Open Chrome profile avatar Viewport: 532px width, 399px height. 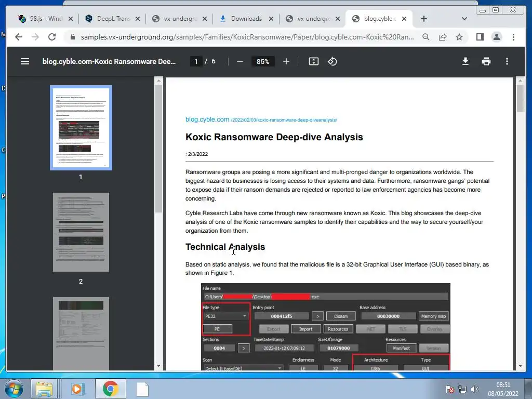[497, 37]
